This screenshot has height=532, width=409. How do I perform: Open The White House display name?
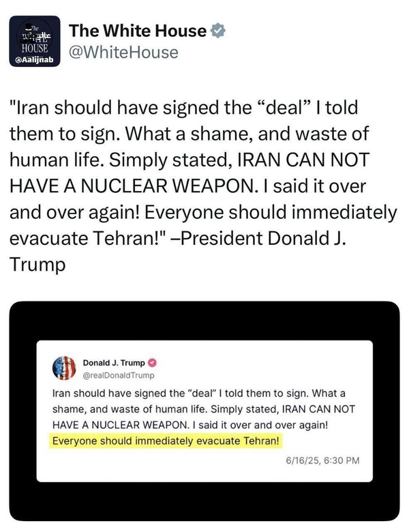pos(138,31)
